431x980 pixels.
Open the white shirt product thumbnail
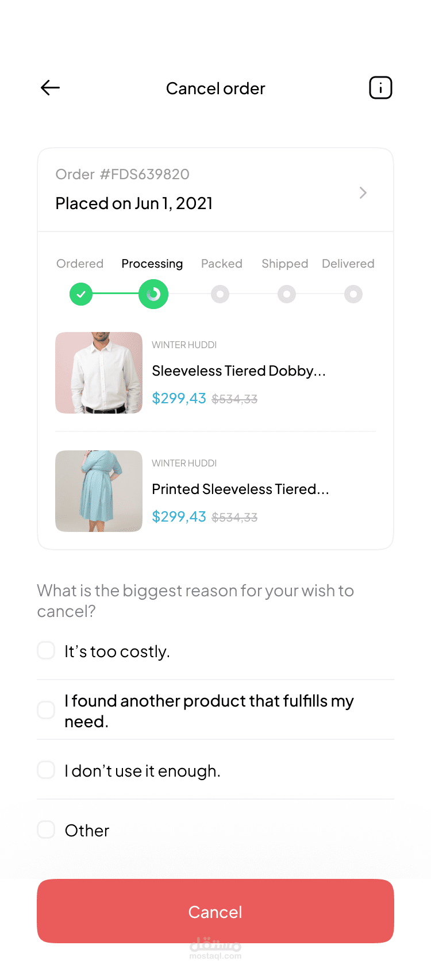[99, 373]
